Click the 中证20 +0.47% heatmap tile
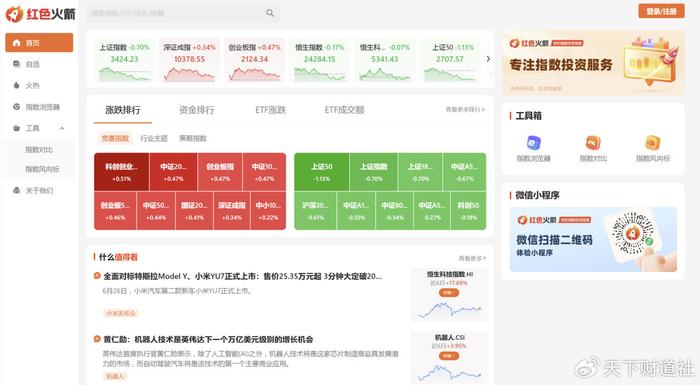This screenshot has width=700, height=385. (x=173, y=172)
